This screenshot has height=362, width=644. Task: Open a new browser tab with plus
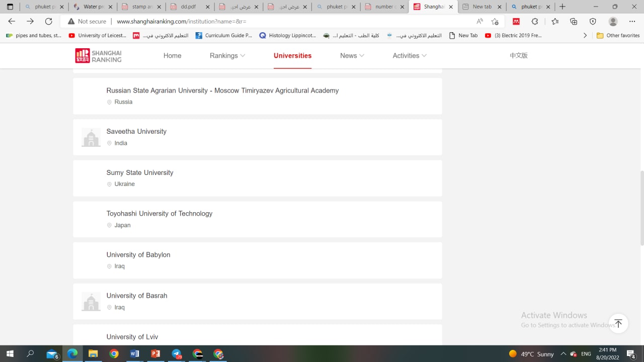tap(562, 7)
